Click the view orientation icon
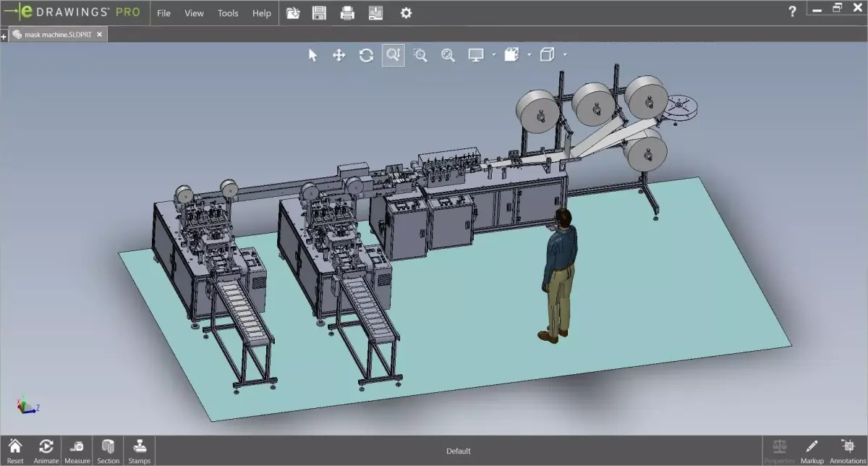868x466 pixels. [x=511, y=55]
